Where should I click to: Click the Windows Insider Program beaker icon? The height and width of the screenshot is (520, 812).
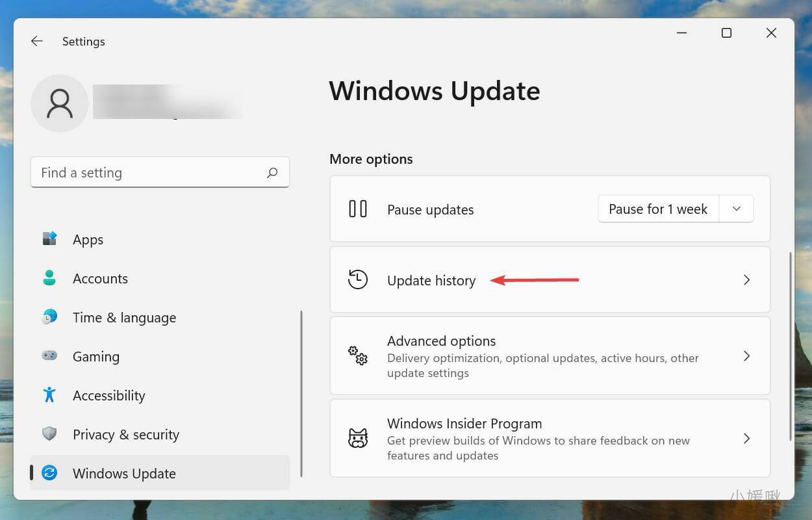click(357, 438)
